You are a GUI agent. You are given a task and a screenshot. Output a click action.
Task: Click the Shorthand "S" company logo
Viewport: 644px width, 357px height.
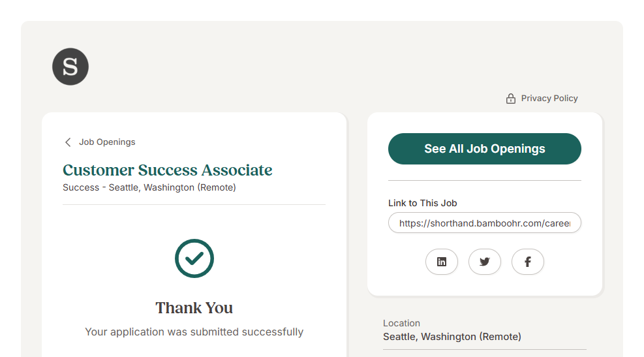(70, 67)
